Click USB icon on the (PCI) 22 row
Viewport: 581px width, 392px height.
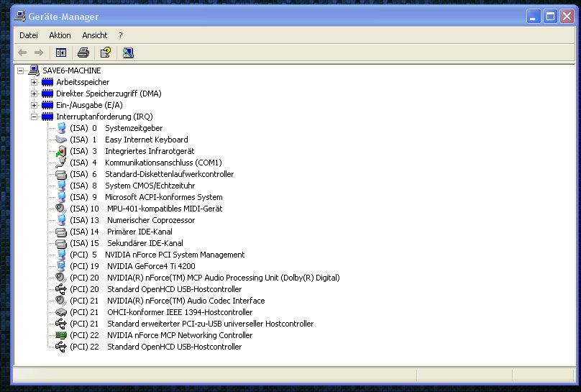tap(61, 347)
